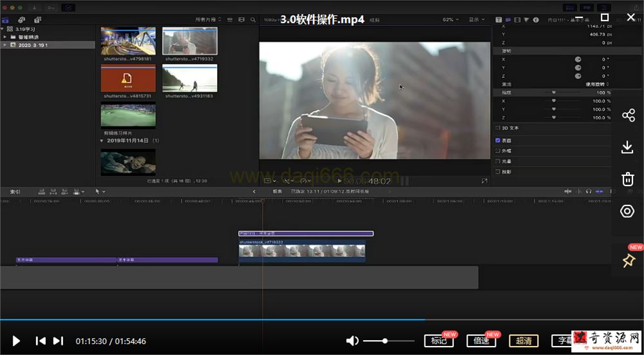
Task: Open the Info inspector icon
Action: point(536,20)
